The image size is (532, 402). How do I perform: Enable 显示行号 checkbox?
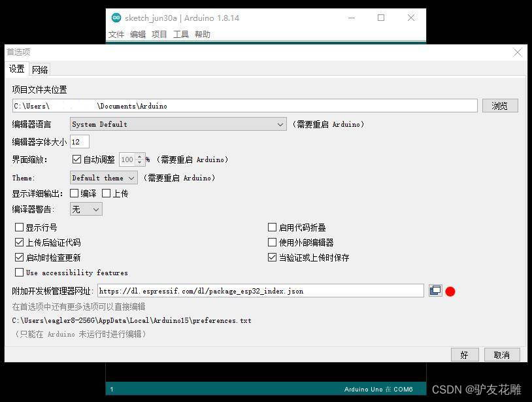coord(20,227)
